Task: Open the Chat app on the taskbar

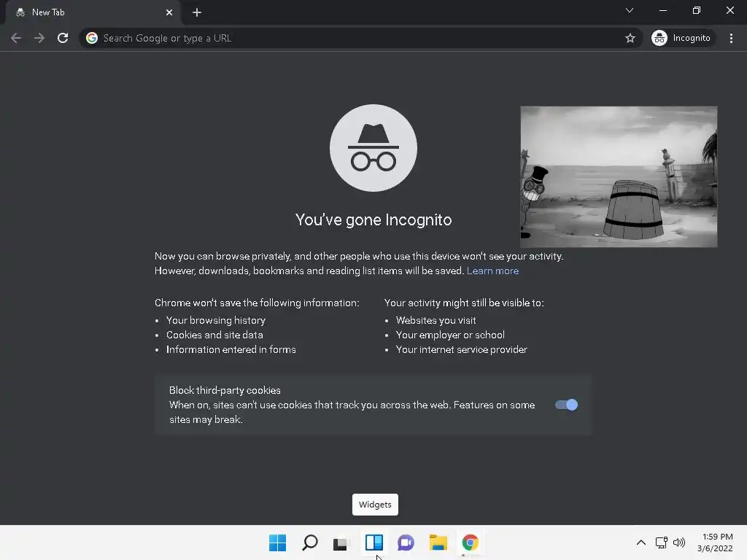Action: click(406, 542)
